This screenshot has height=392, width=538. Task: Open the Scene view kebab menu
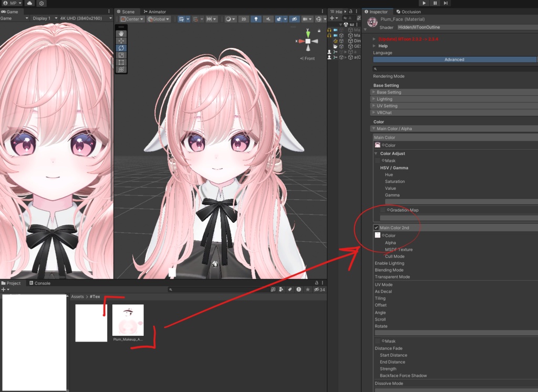tap(322, 12)
